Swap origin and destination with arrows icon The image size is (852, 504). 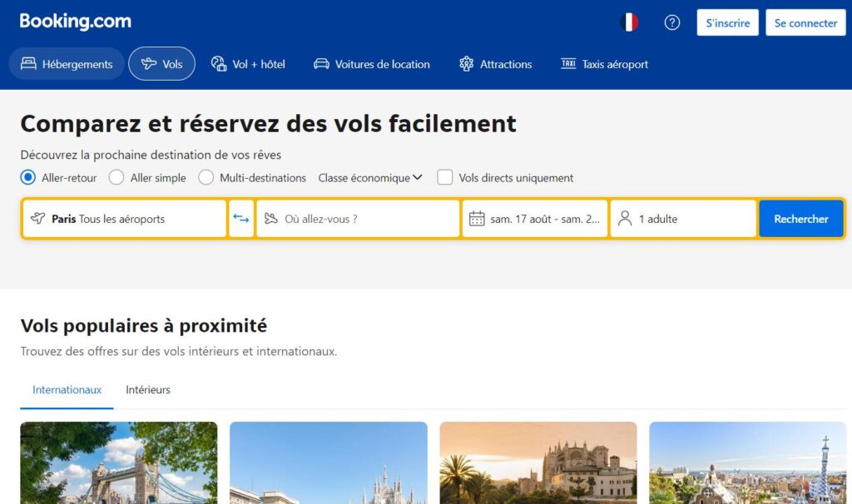[x=241, y=219]
